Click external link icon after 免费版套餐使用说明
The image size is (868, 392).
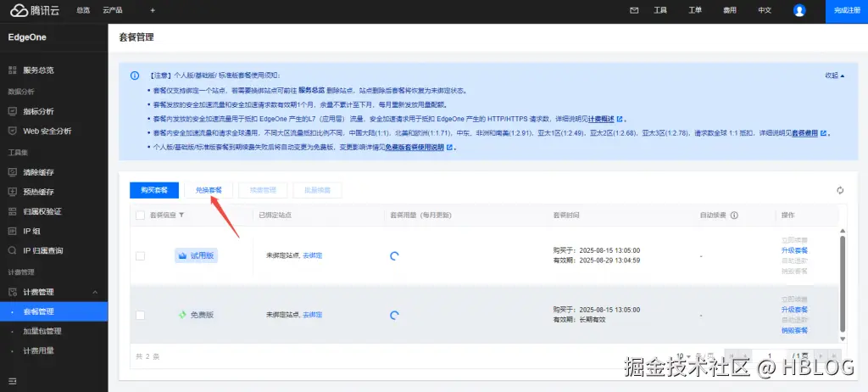pyautogui.click(x=449, y=148)
